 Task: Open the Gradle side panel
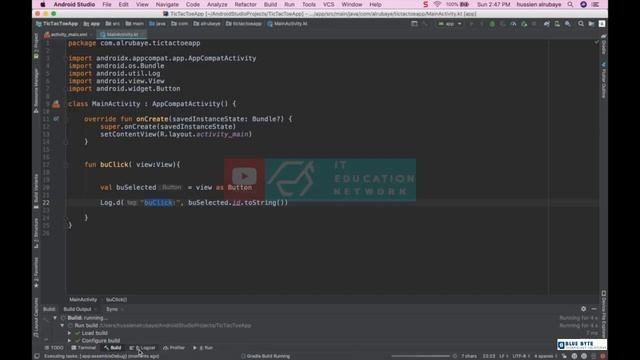point(604,45)
